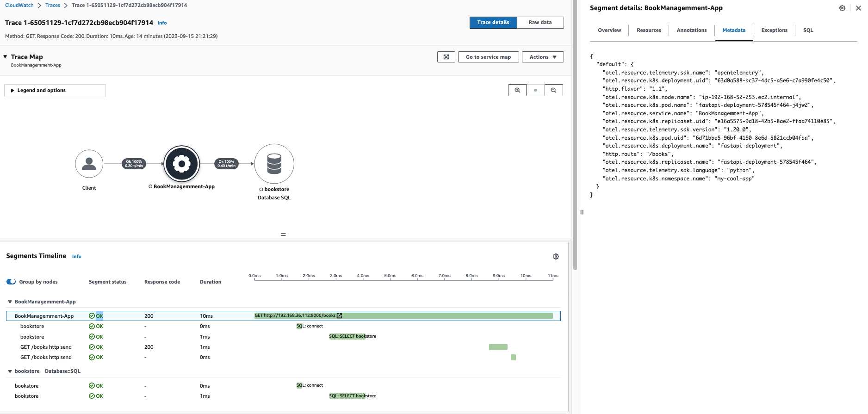Switch to Annotations tab

692,30
